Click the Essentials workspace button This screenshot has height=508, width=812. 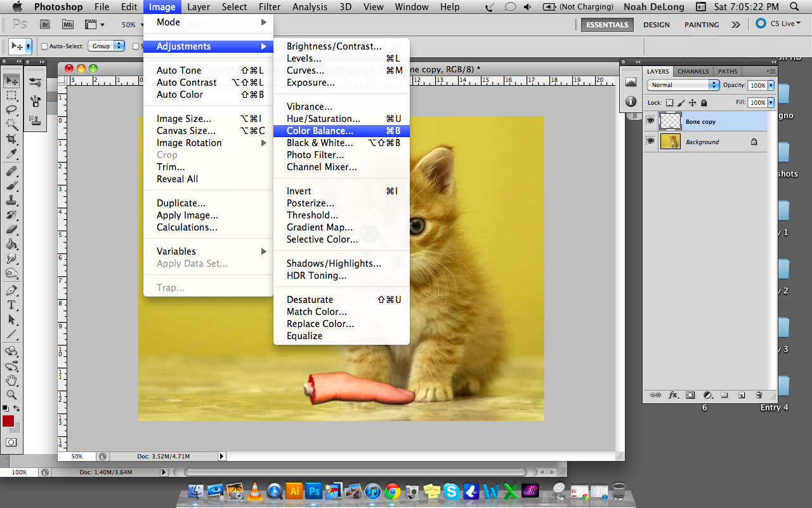(x=607, y=25)
